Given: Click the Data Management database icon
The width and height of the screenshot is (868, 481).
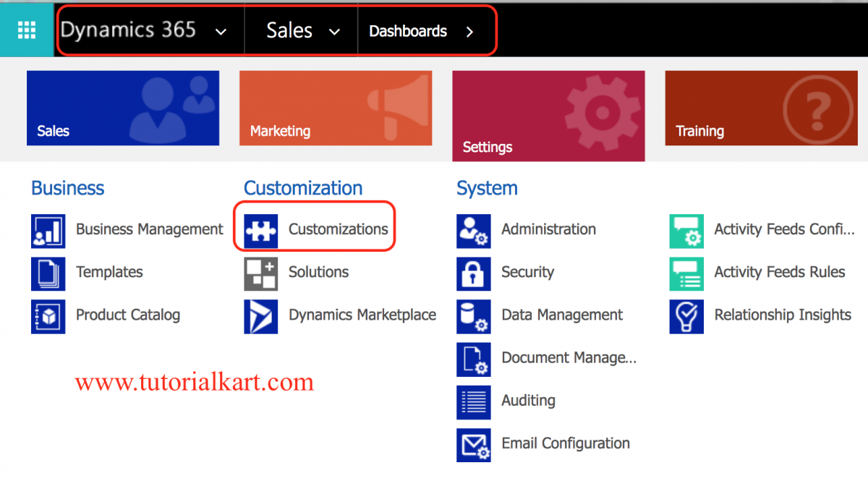Looking at the screenshot, I should [x=473, y=315].
